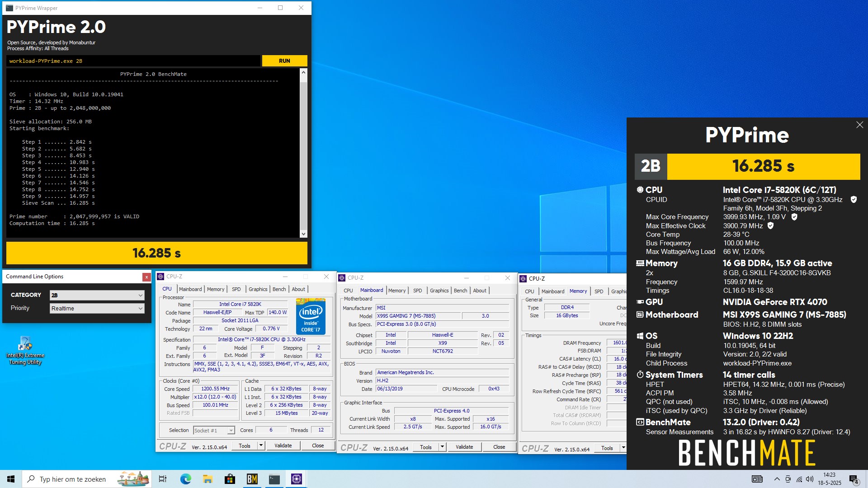Expand Tools dropdown arrow in Mainboard CPU-Z
The height and width of the screenshot is (488, 868).
tap(442, 447)
